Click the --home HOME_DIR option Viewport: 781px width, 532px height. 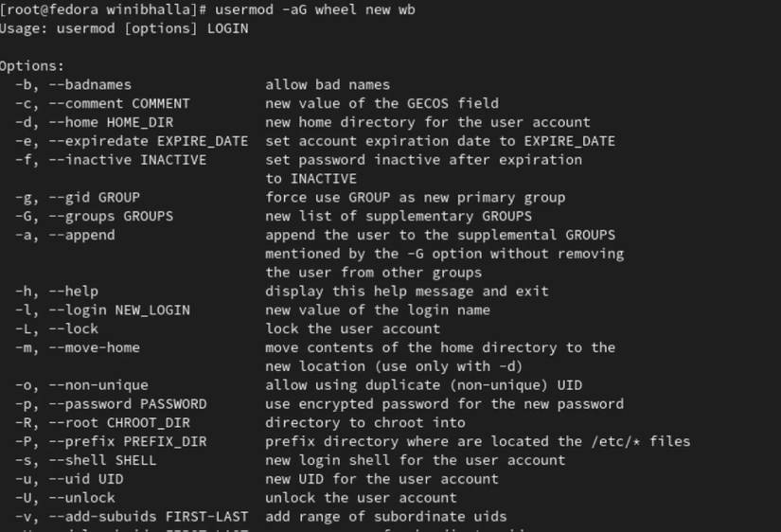click(x=94, y=122)
